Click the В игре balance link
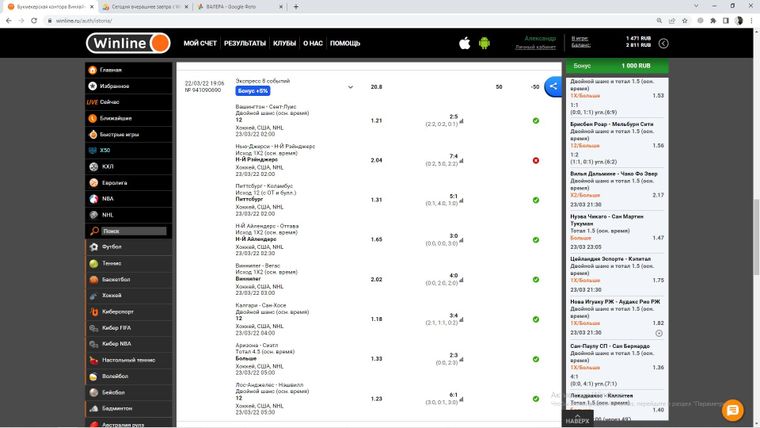The image size is (760, 428). coord(580,38)
